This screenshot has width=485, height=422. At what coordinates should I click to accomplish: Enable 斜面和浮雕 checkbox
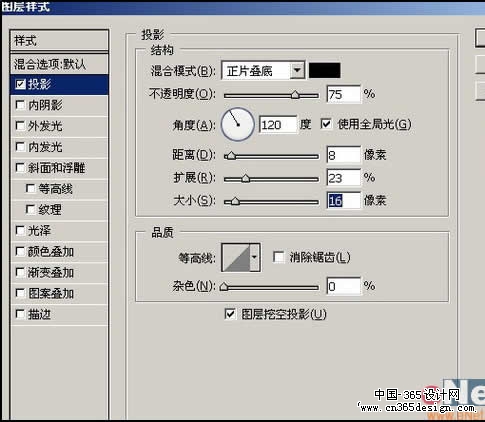[20, 168]
